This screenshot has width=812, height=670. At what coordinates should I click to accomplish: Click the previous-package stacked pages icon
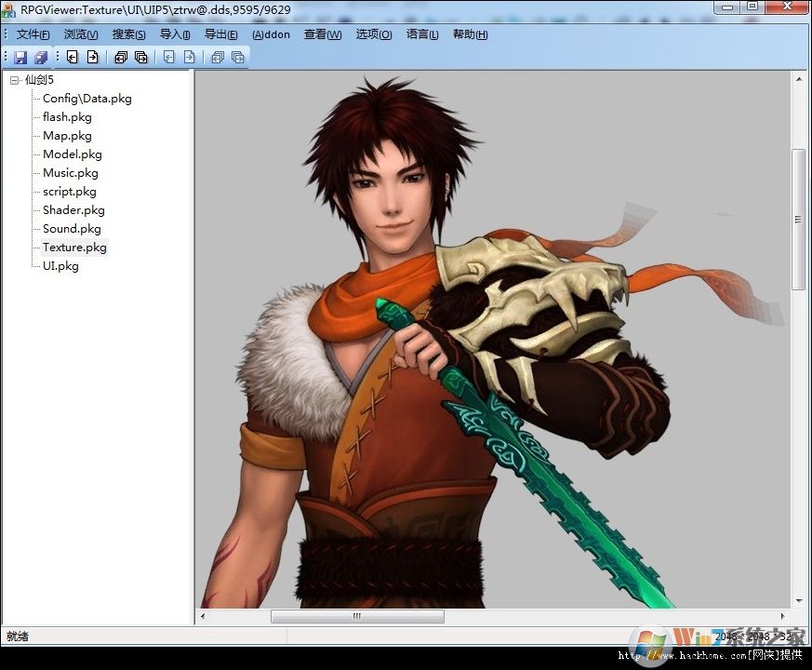tap(121, 57)
